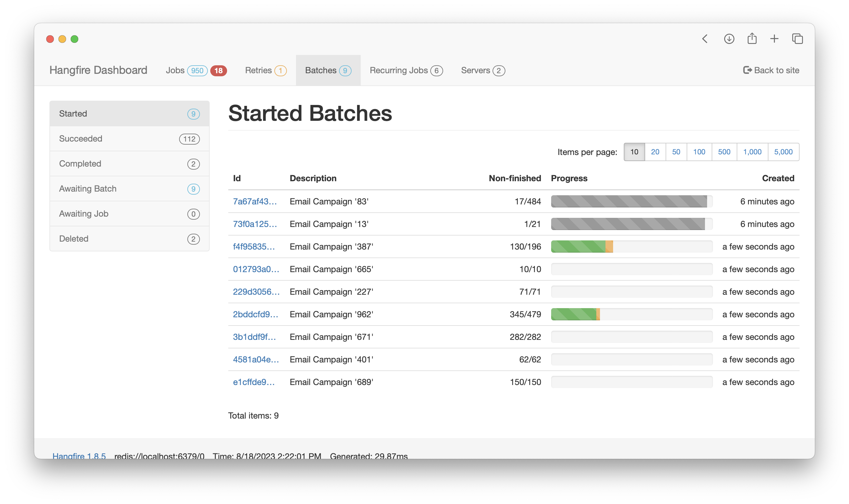Switch to the Retries tab
Viewport: 849px width, 504px height.
point(266,70)
